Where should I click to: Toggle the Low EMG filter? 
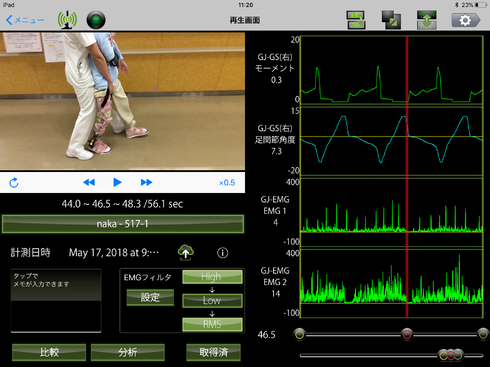pos(212,300)
